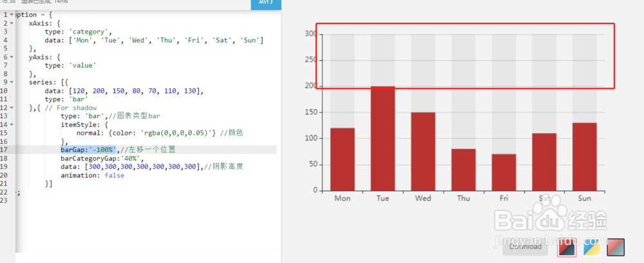Click the 200 y-axis label
This screenshot has width=644, height=263.
pyautogui.click(x=311, y=86)
